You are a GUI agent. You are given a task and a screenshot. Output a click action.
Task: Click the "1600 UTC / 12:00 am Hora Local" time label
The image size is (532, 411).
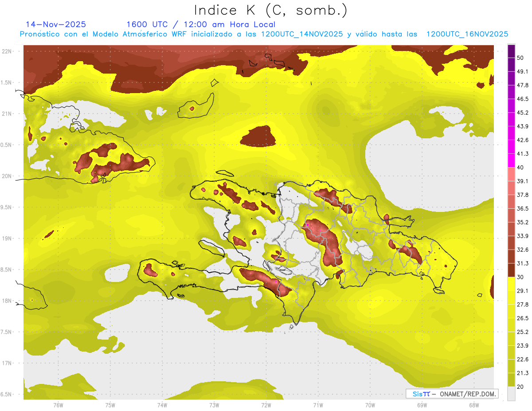(x=201, y=24)
